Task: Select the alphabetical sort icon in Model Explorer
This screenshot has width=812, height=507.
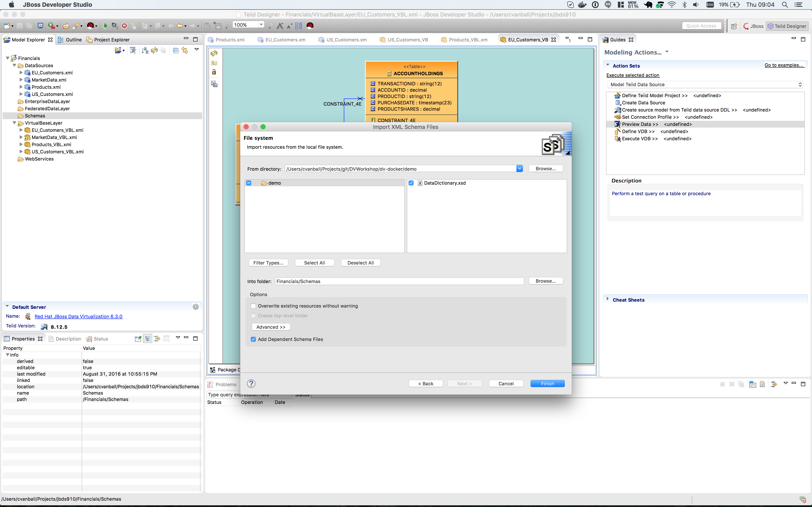Action: coord(145,50)
